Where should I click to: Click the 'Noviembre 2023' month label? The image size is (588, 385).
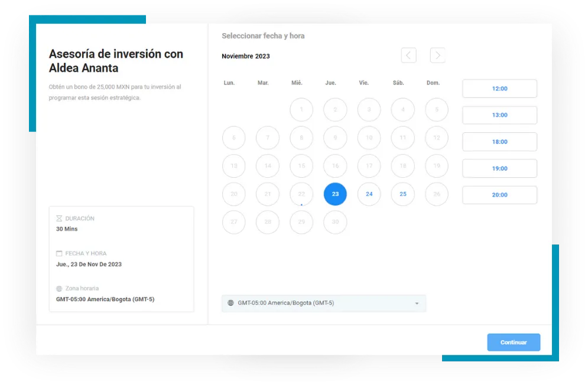pyautogui.click(x=246, y=56)
